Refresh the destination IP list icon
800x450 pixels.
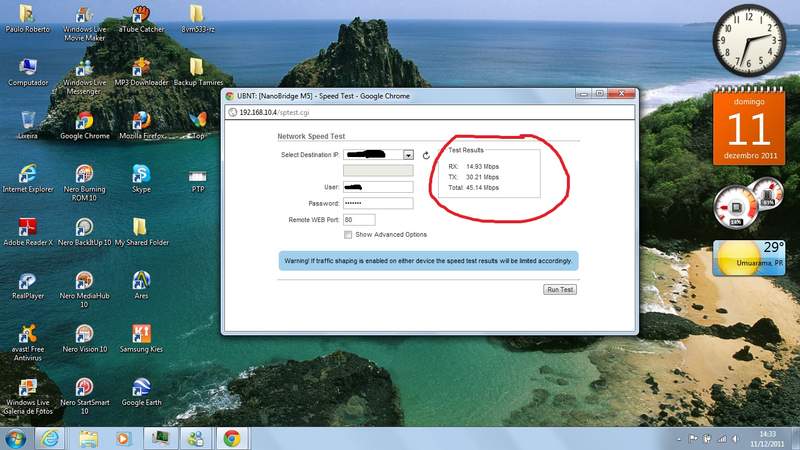click(x=426, y=155)
